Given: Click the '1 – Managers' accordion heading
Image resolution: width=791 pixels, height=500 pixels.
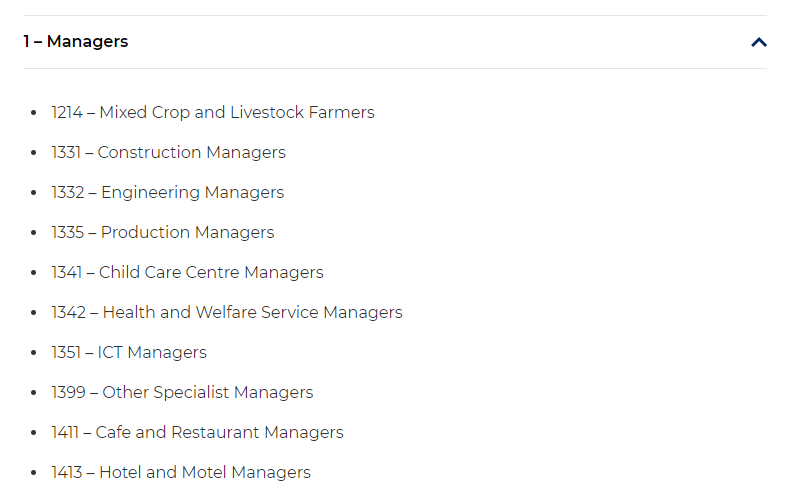Looking at the screenshot, I should pyautogui.click(x=76, y=41).
